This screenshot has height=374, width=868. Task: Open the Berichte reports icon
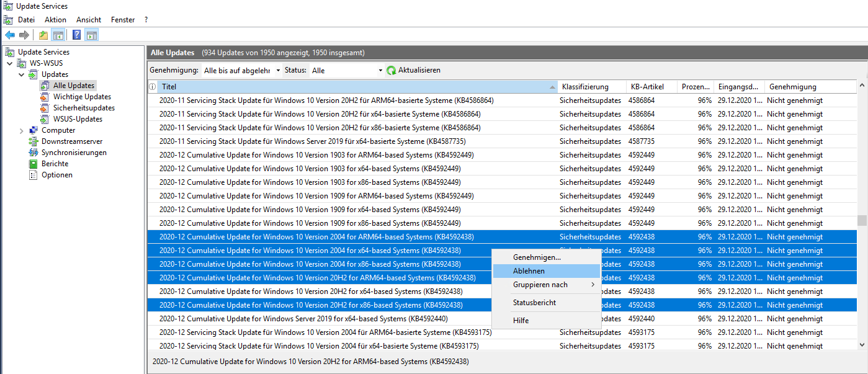point(34,164)
